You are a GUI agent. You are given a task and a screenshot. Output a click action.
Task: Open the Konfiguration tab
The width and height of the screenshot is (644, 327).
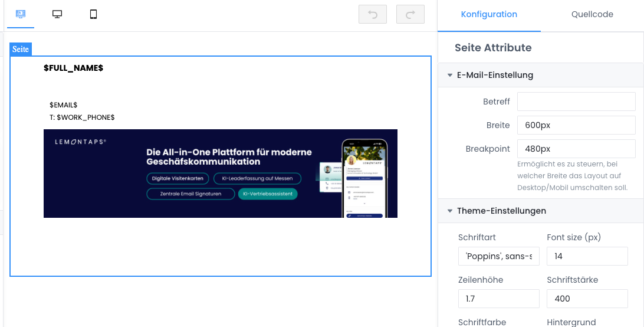(489, 14)
